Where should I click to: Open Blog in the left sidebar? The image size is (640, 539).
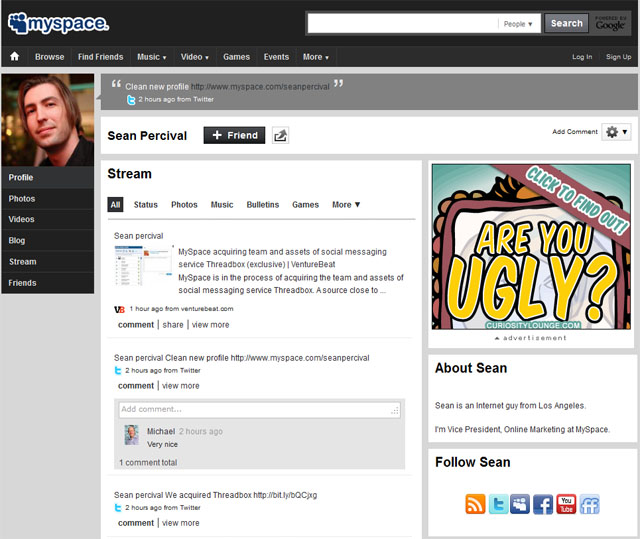[48, 240]
